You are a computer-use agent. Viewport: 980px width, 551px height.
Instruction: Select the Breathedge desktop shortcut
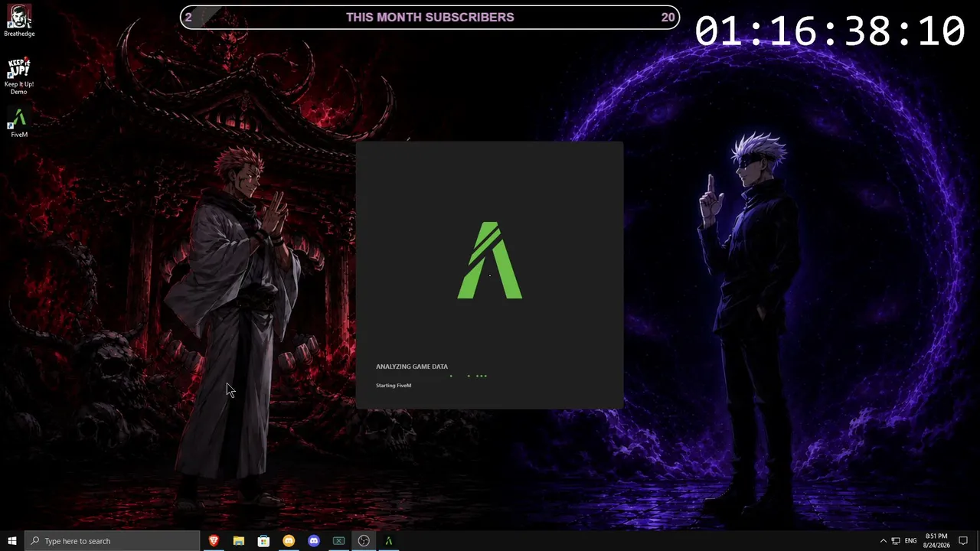(19, 21)
